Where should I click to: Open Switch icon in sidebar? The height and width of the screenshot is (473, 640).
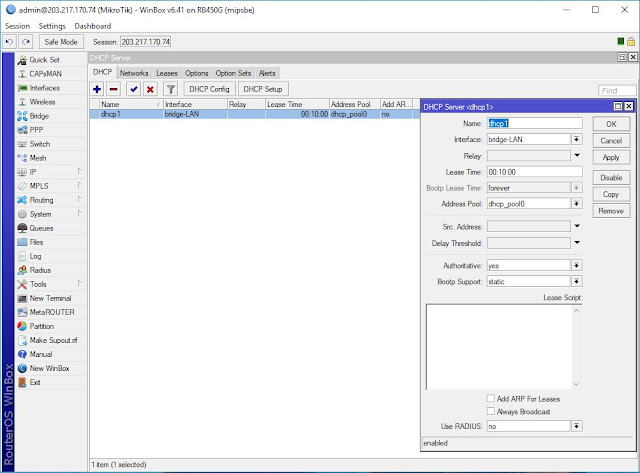tap(22, 144)
